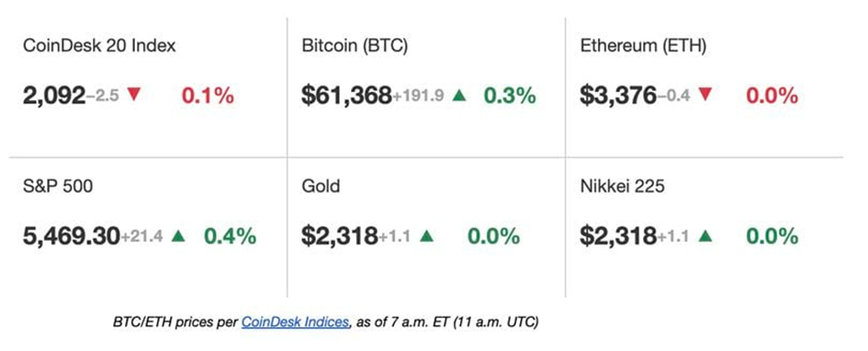Image resolution: width=868 pixels, height=351 pixels.
Task: Click the 2,092 index value
Action: [54, 96]
